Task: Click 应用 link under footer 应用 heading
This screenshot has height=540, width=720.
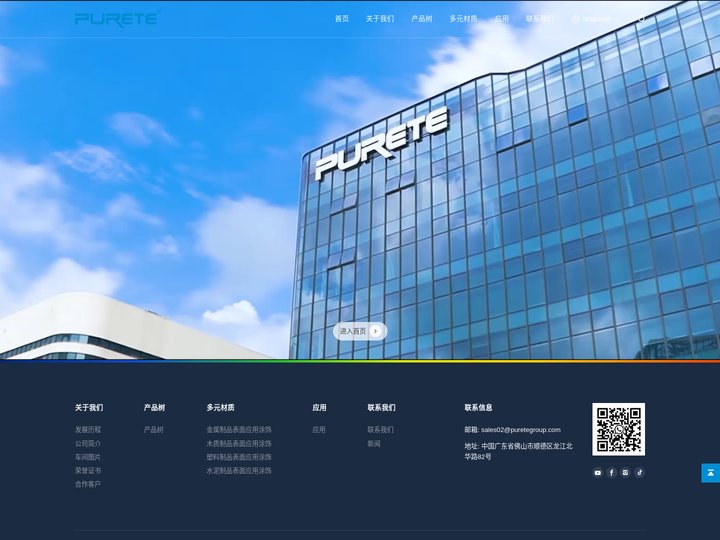Action: click(x=319, y=430)
